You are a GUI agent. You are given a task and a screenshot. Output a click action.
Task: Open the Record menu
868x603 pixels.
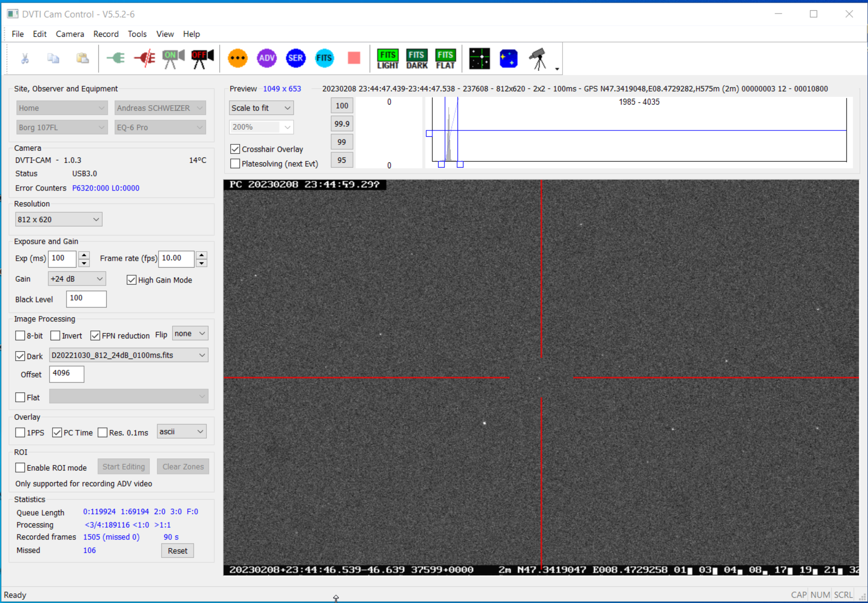(106, 34)
